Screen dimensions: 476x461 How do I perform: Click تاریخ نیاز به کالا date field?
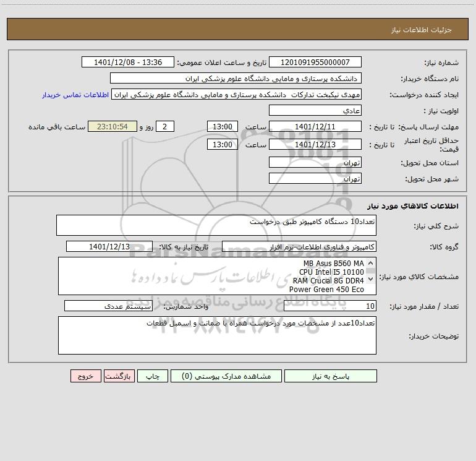109,246
